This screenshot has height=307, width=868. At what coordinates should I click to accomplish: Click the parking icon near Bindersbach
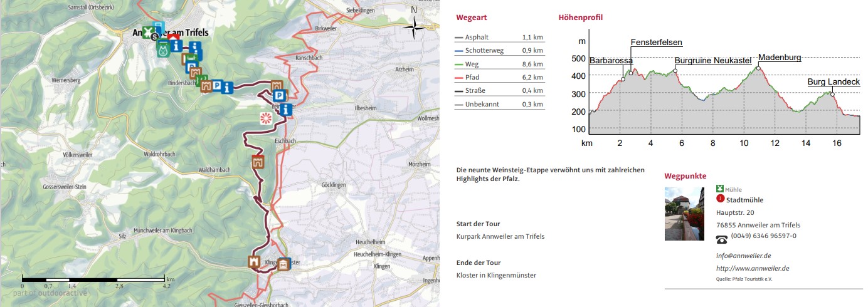coord(217,86)
